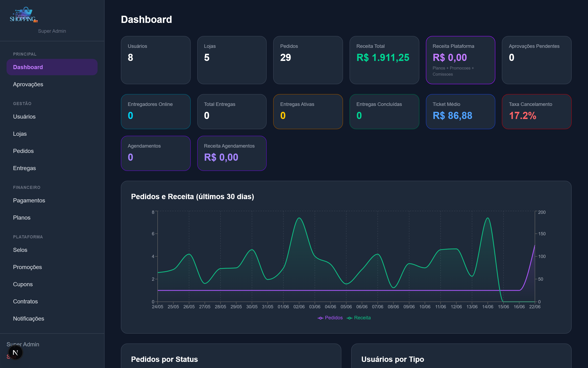The width and height of the screenshot is (588, 368).
Task: Navigate to Entregas
Action: pos(52,168)
